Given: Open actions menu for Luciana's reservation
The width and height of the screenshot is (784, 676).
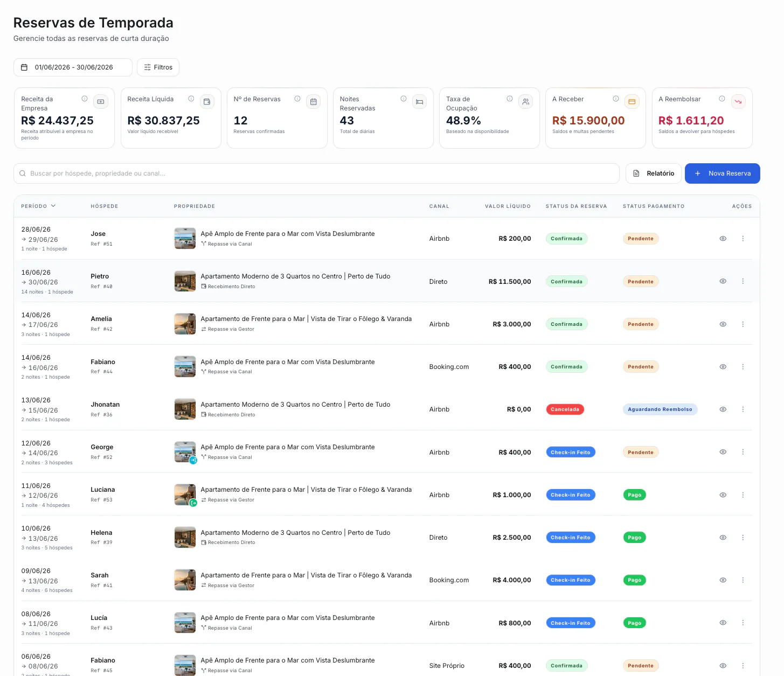Looking at the screenshot, I should [743, 495].
